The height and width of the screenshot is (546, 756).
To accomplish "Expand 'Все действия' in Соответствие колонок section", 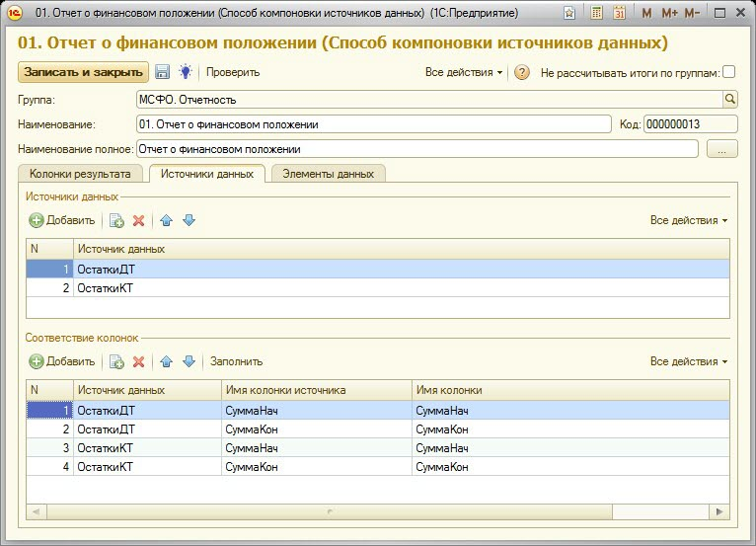I will [x=689, y=361].
